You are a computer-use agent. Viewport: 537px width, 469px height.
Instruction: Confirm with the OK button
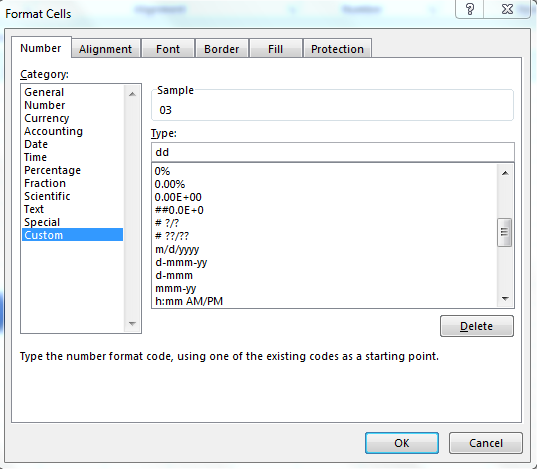[x=402, y=443]
